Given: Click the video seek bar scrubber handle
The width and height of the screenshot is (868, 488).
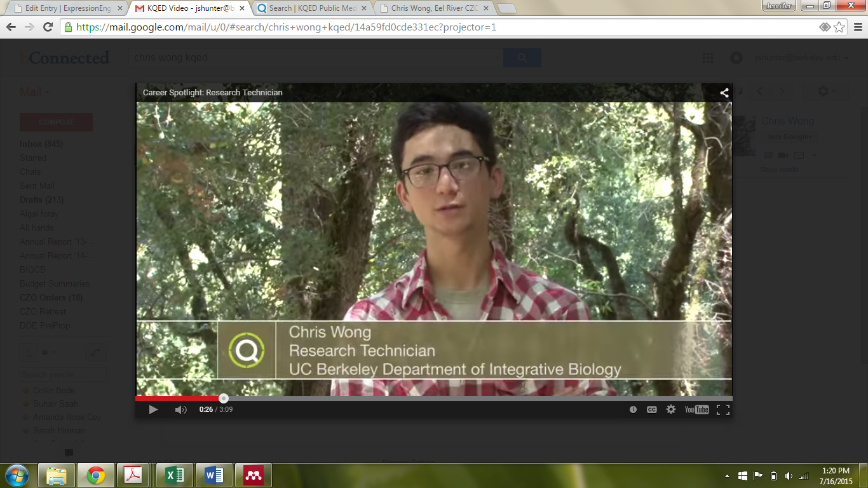Looking at the screenshot, I should (x=224, y=398).
